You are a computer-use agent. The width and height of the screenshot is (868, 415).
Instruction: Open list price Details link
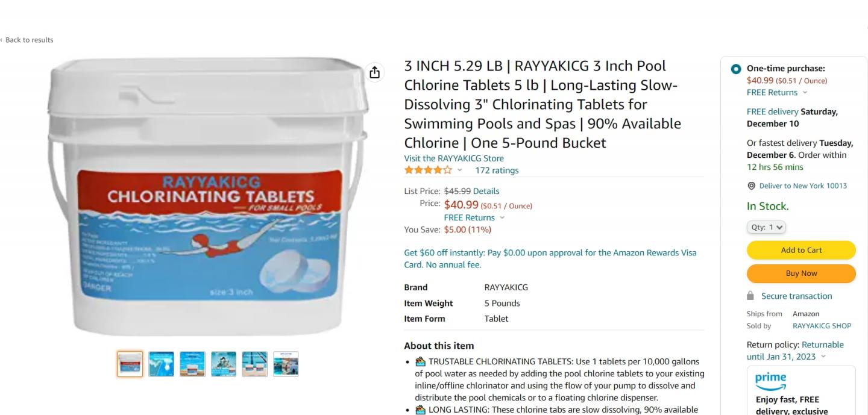[486, 191]
